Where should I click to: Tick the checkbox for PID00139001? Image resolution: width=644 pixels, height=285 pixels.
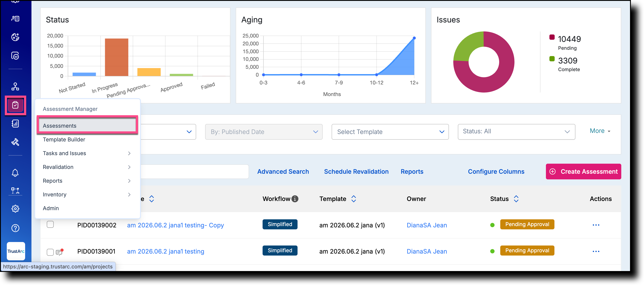pyautogui.click(x=50, y=252)
